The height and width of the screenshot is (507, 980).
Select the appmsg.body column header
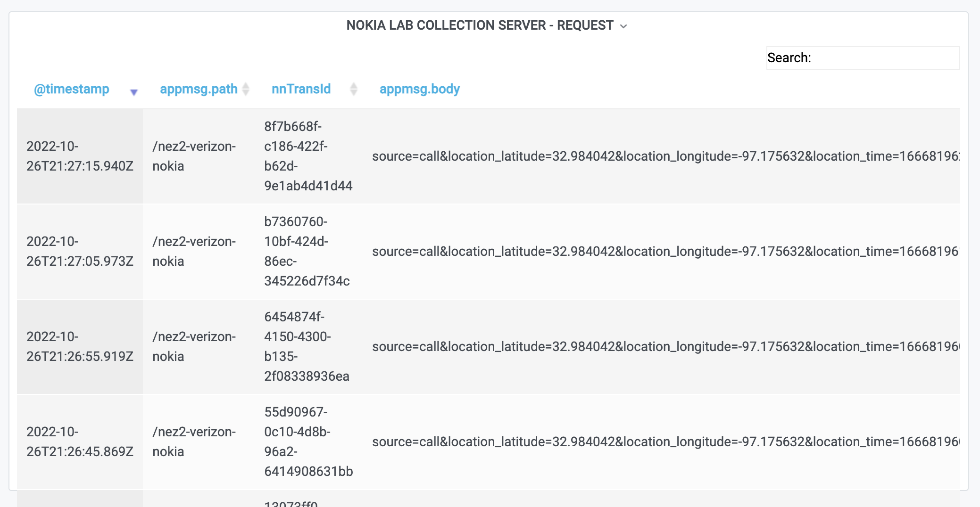419,89
